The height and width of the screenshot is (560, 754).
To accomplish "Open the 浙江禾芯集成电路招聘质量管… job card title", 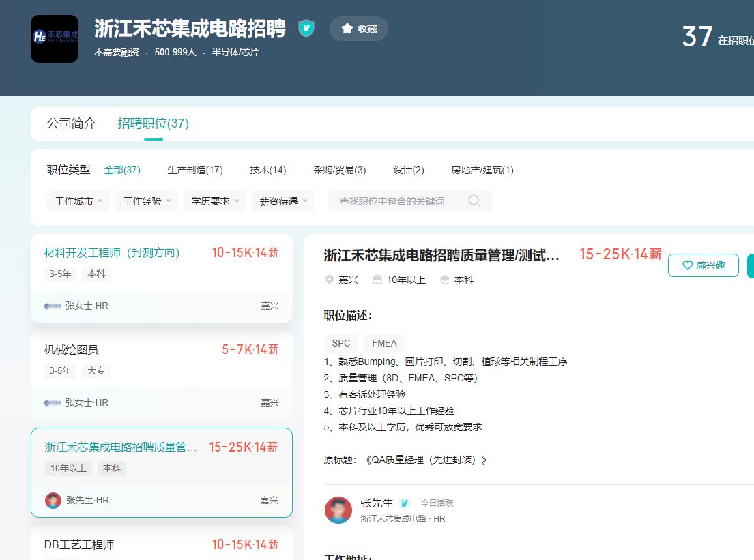I will click(x=121, y=447).
